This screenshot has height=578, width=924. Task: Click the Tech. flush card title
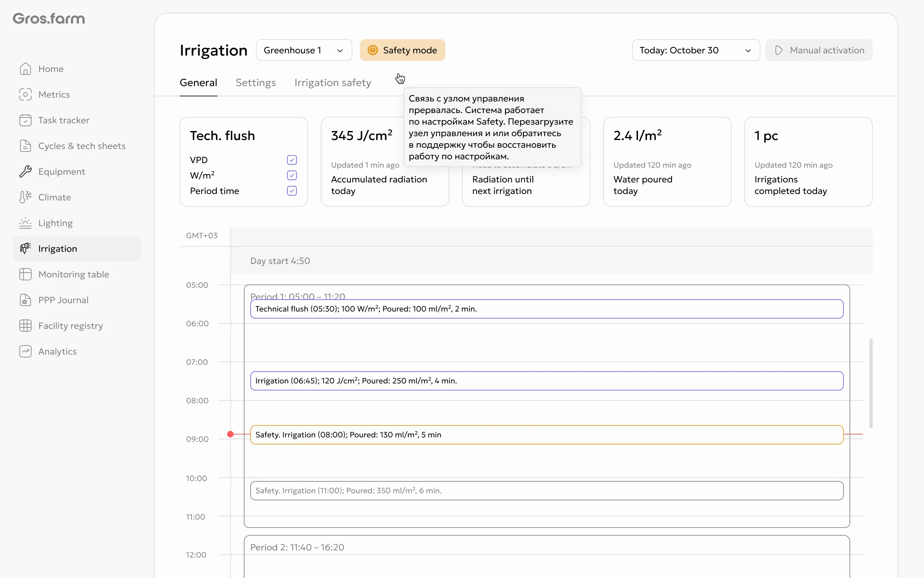click(223, 136)
